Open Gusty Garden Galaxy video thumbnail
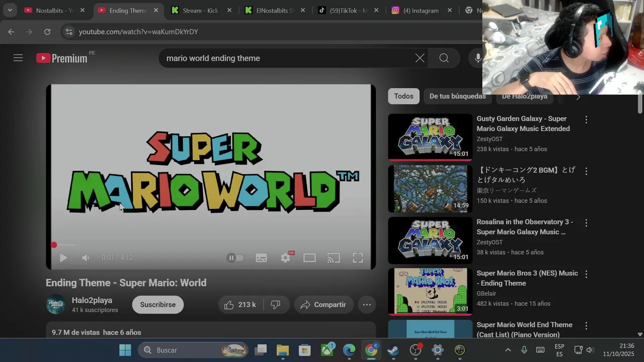644x362 pixels. click(430, 137)
